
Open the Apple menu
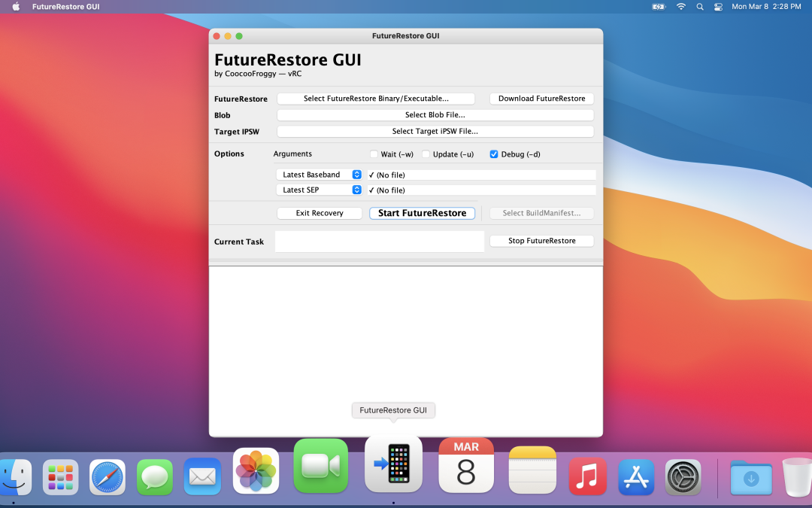coord(16,7)
